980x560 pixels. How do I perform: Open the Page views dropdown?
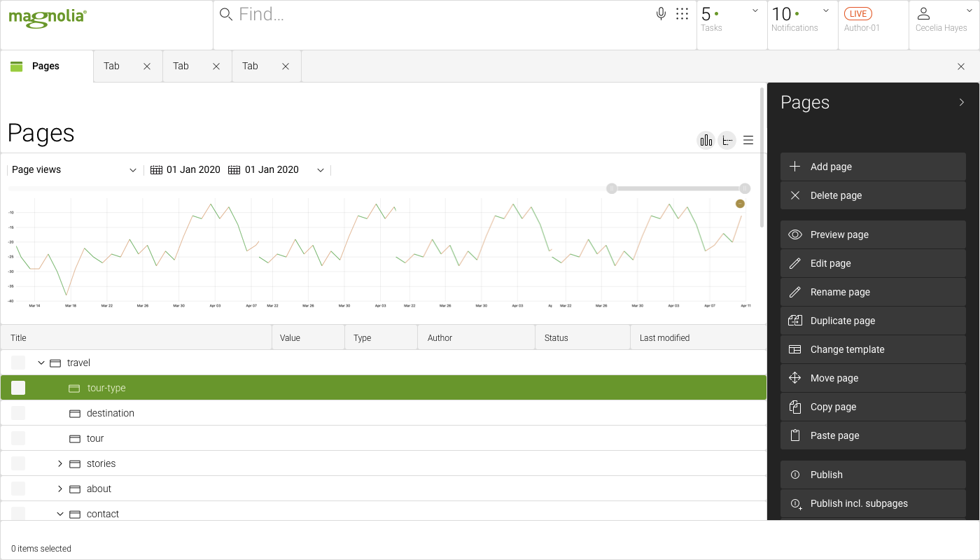click(73, 169)
